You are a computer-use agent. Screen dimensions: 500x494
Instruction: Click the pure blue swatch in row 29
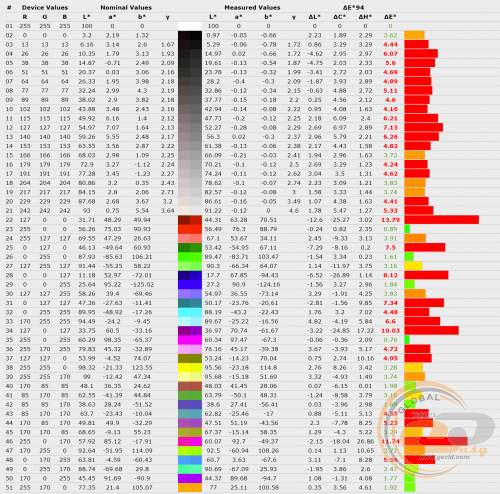pos(190,284)
